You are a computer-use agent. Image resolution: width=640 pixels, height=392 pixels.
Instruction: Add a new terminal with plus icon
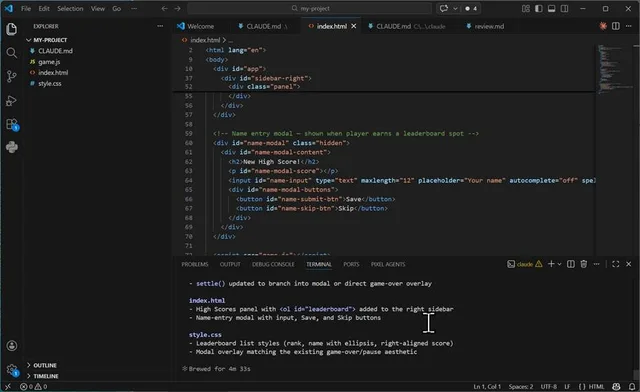coord(551,264)
